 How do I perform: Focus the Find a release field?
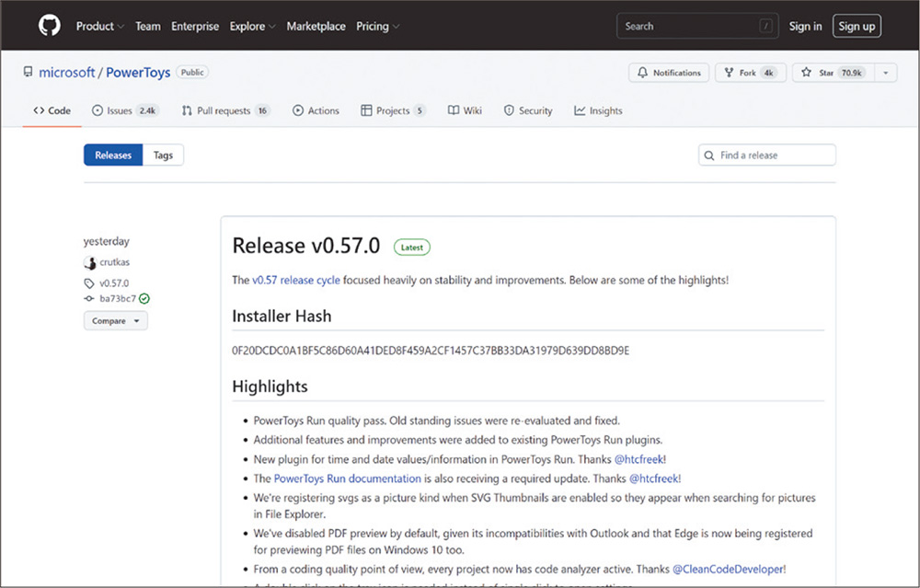tap(767, 155)
